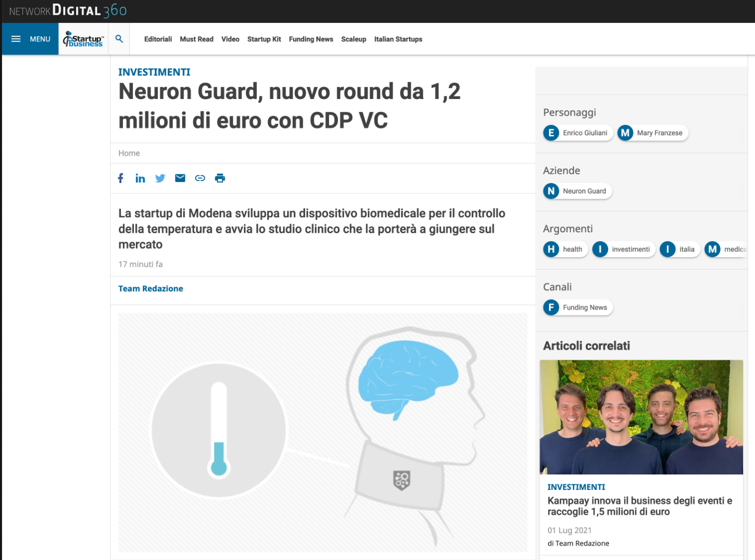The height and width of the screenshot is (560, 755).
Task: Click '01 Lug 2021' date text
Action: [x=569, y=530]
